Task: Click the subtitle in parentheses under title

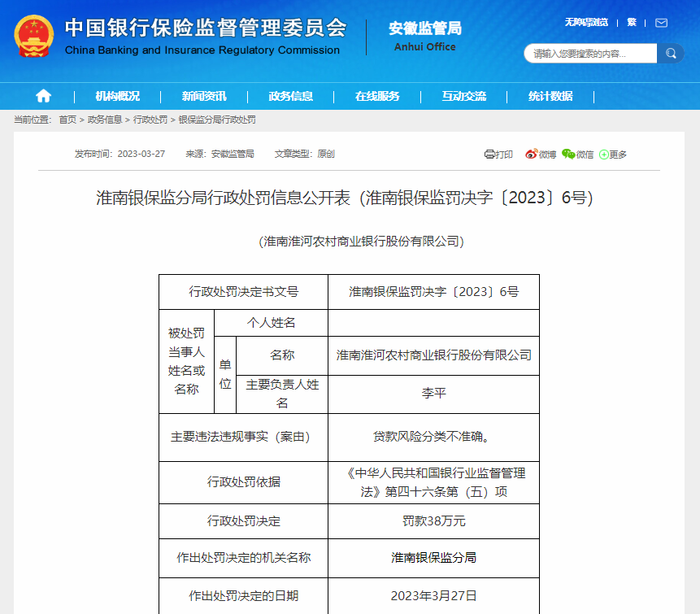Action: point(361,242)
